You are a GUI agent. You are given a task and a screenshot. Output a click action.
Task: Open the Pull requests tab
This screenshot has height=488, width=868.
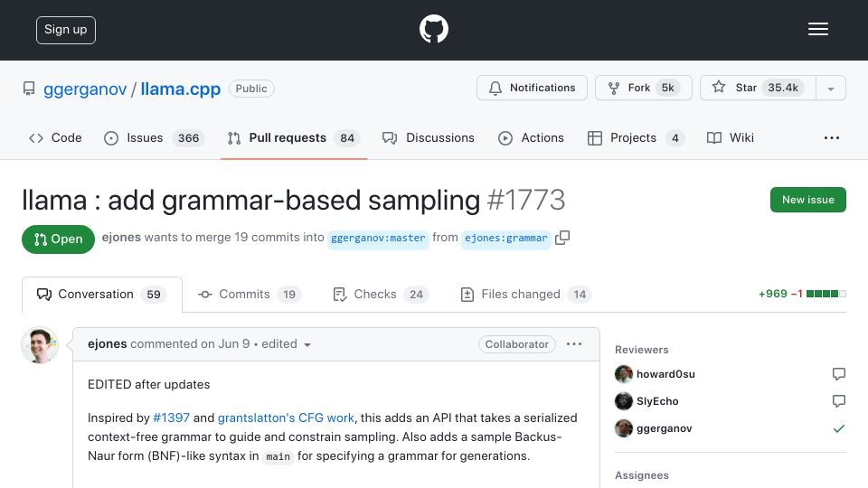click(294, 137)
